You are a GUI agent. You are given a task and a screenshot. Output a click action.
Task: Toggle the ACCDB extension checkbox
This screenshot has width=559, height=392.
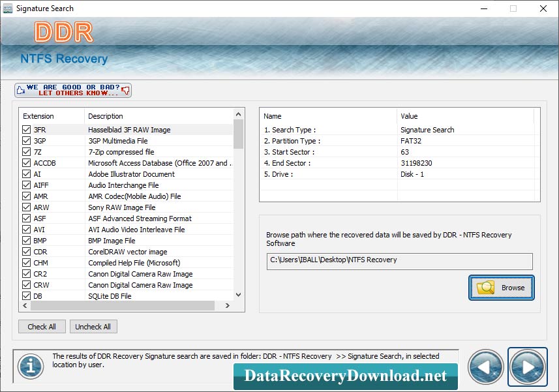[26, 163]
